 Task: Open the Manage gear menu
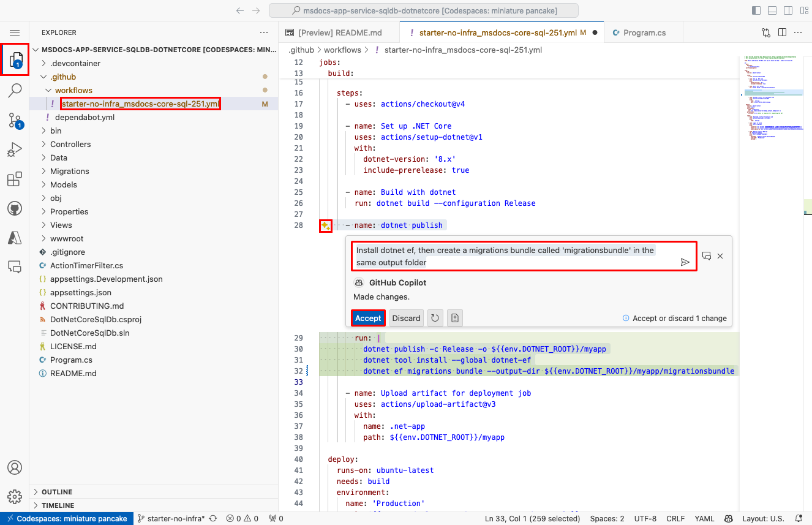tap(15, 497)
